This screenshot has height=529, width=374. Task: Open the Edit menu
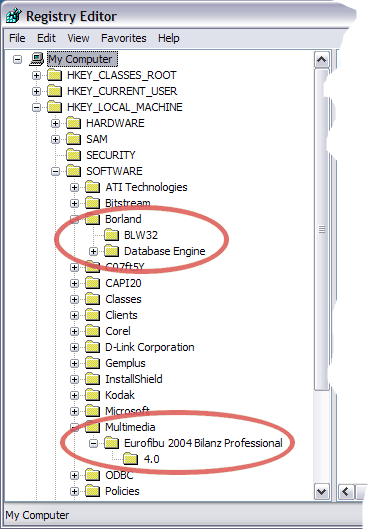click(46, 38)
